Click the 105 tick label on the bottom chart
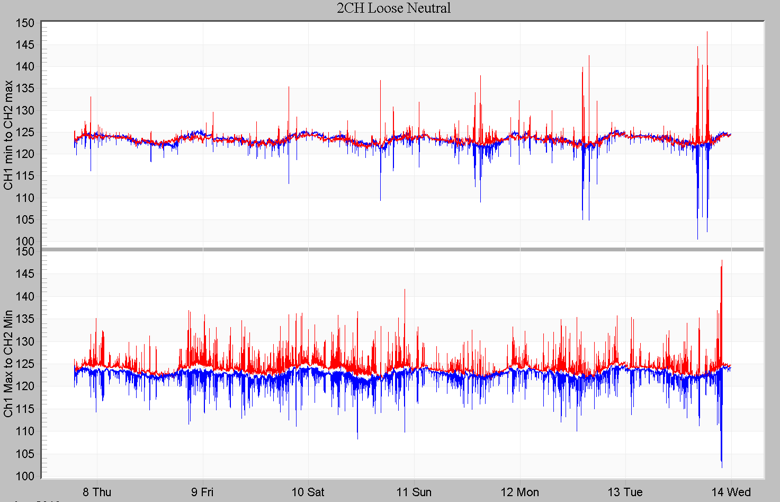 tap(25, 454)
